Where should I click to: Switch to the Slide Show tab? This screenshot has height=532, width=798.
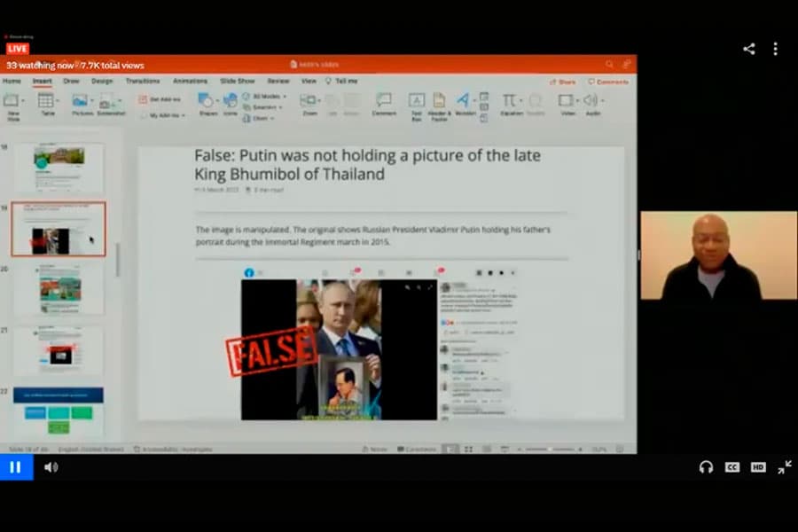point(238,81)
